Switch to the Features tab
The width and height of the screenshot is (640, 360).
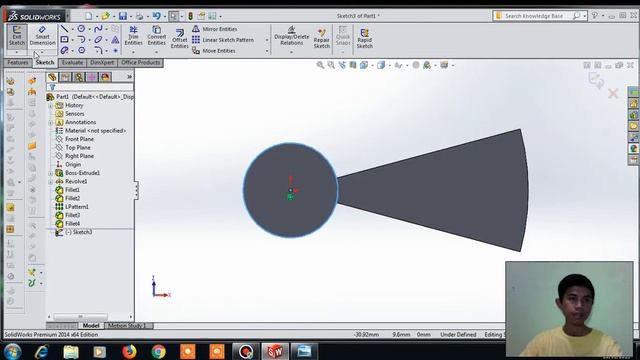pos(18,62)
